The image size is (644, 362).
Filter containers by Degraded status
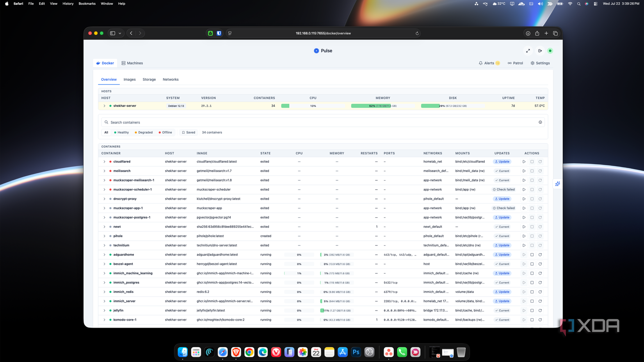(144, 133)
